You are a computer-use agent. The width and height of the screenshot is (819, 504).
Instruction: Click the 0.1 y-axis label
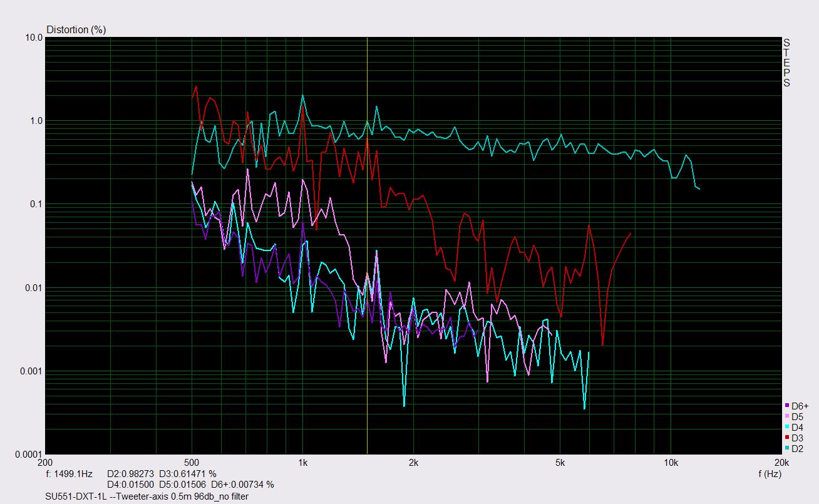(36, 204)
